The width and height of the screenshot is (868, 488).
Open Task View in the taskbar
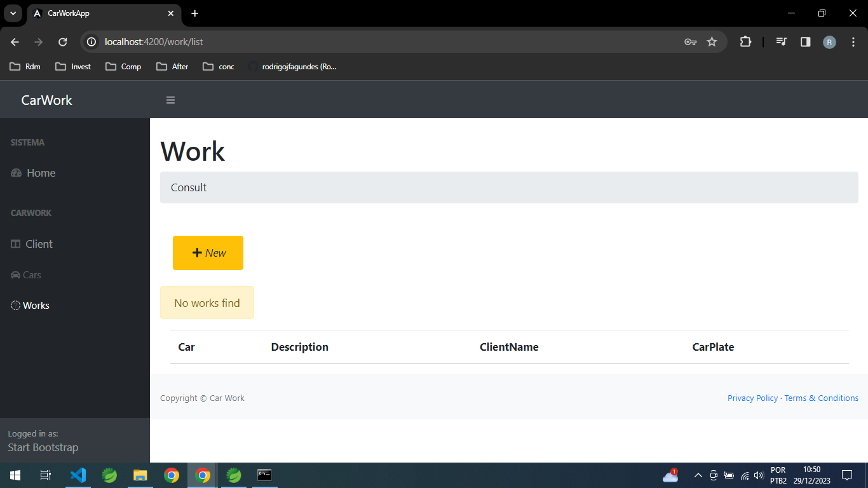point(45,475)
